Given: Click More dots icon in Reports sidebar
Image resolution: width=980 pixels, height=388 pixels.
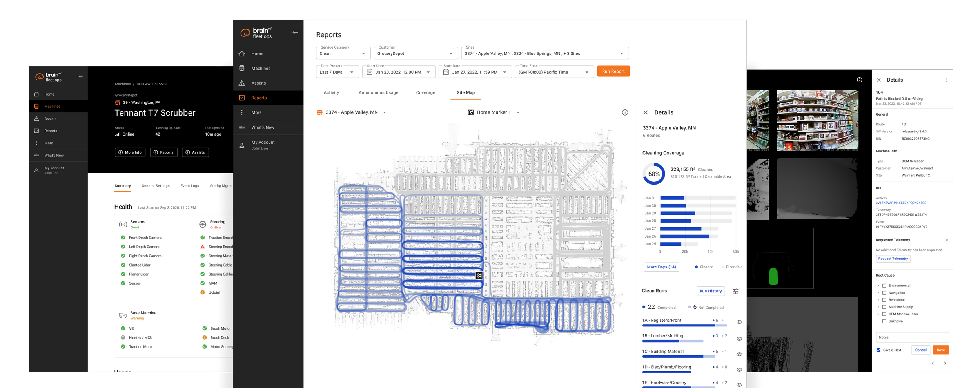Looking at the screenshot, I should pyautogui.click(x=242, y=112).
